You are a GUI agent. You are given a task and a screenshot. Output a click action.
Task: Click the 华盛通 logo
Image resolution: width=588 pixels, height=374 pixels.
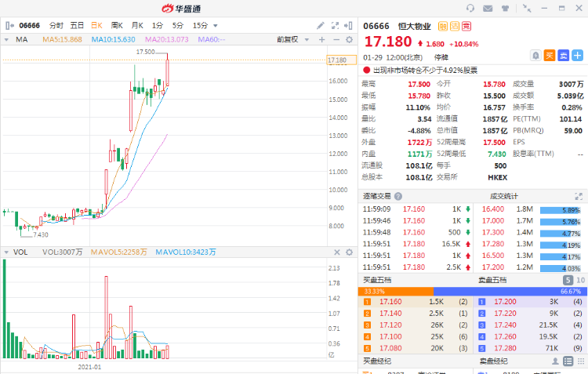(x=182, y=9)
